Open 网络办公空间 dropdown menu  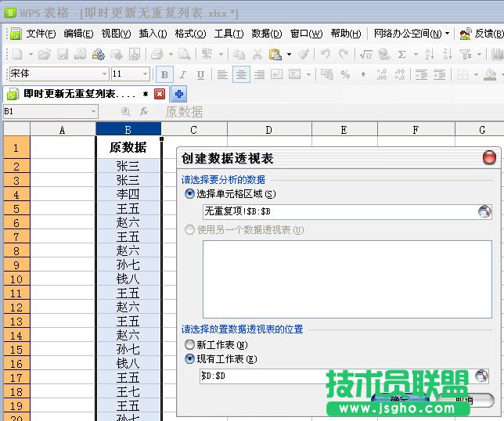tap(412, 34)
